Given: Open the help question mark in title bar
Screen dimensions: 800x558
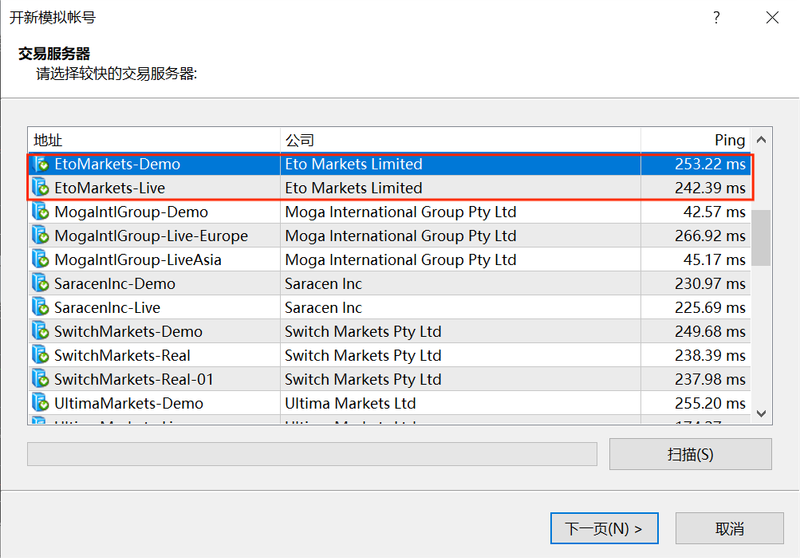Looking at the screenshot, I should click(716, 18).
